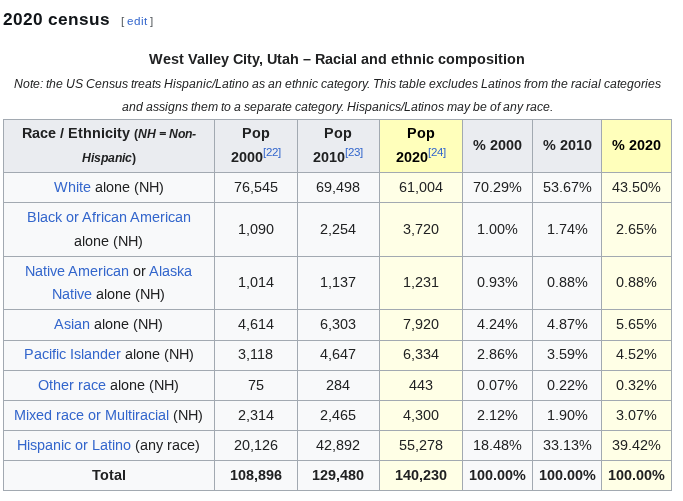Select the 42,892 cell value
Viewport: 683px width, 501px height.
coord(338,445)
